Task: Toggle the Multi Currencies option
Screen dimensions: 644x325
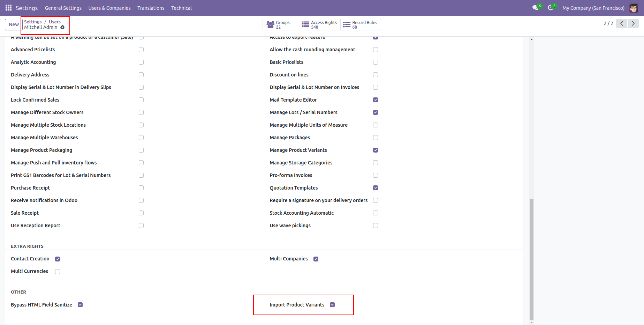Action: 57,271
